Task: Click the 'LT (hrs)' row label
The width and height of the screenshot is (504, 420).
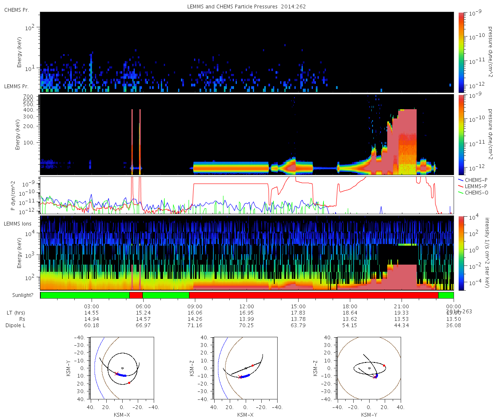Action: [15, 313]
